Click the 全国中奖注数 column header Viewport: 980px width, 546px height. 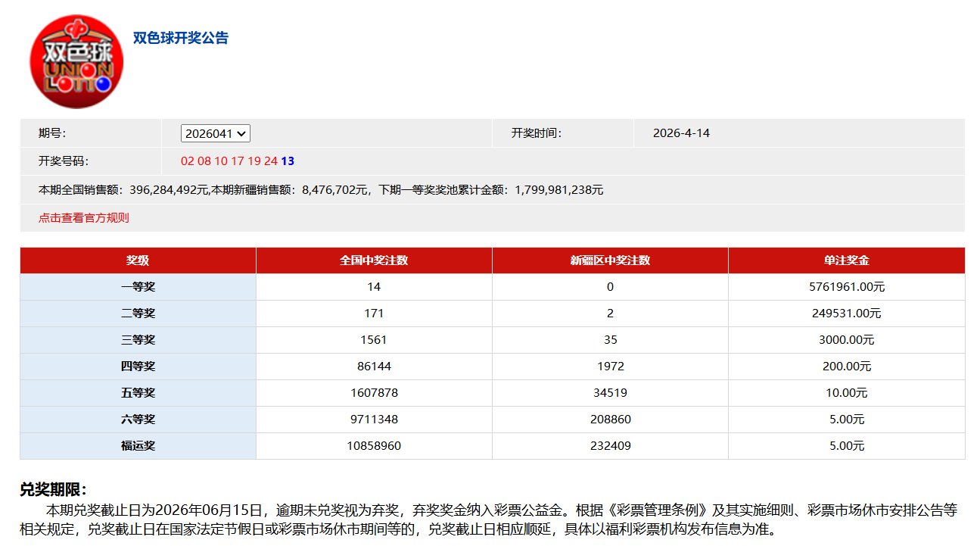click(x=374, y=261)
